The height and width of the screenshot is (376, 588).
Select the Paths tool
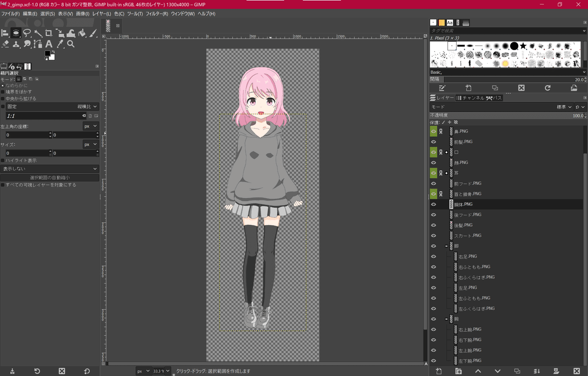(38, 44)
